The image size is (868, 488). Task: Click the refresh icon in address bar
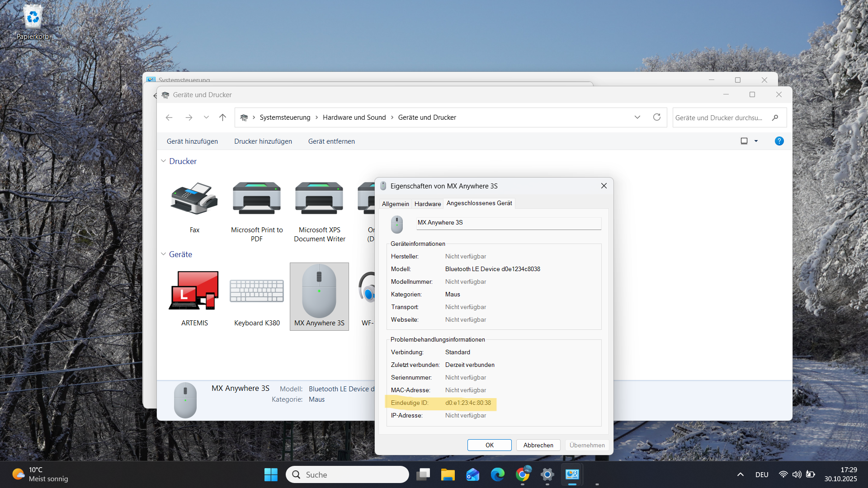(x=657, y=117)
